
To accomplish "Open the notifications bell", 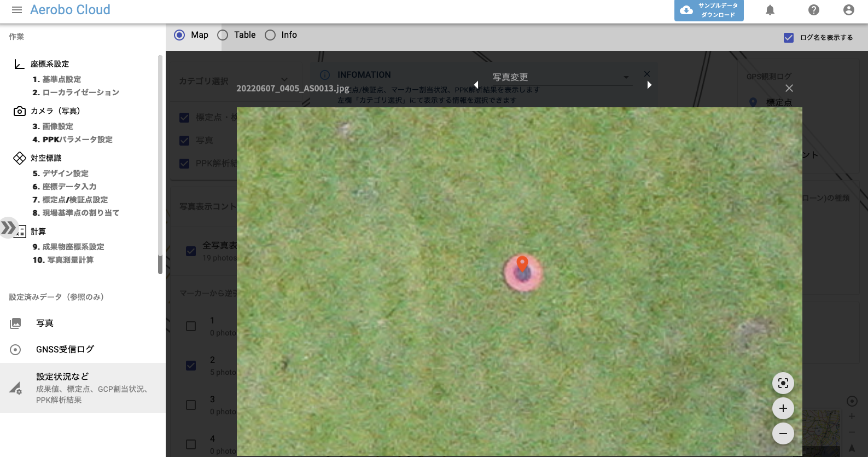I will tap(770, 10).
